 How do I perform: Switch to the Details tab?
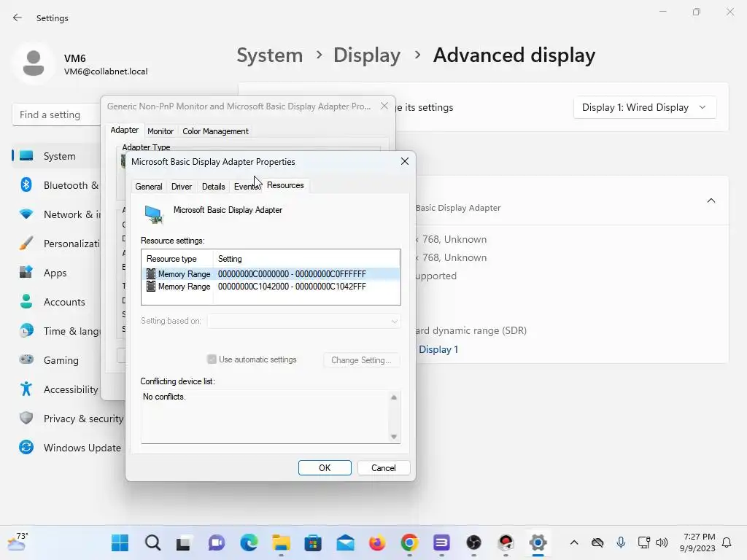[214, 186]
